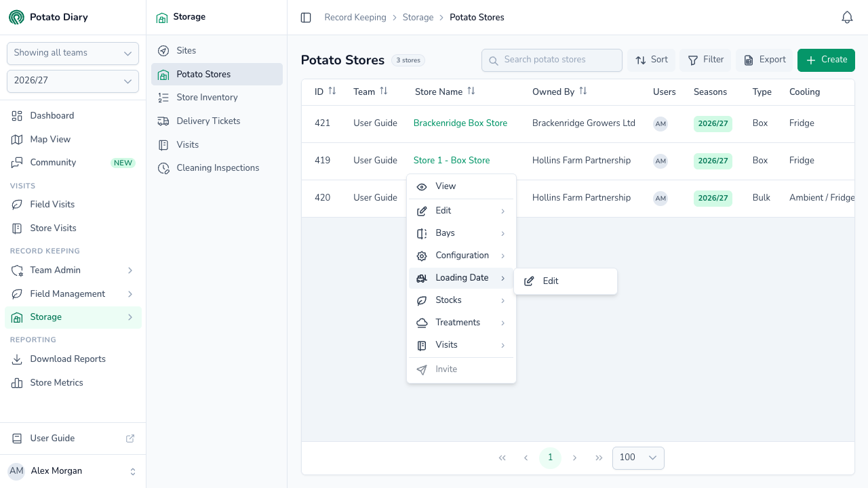This screenshot has height=488, width=868.
Task: Toggle the sidebar panel icon
Action: tap(306, 18)
